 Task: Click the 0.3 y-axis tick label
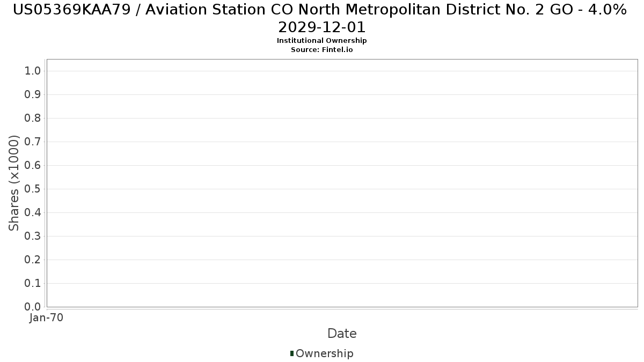click(x=33, y=237)
